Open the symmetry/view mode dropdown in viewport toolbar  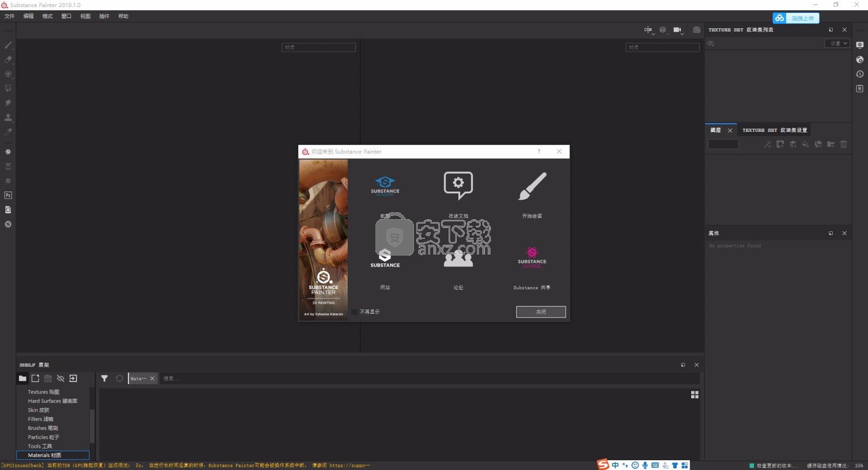click(649, 30)
